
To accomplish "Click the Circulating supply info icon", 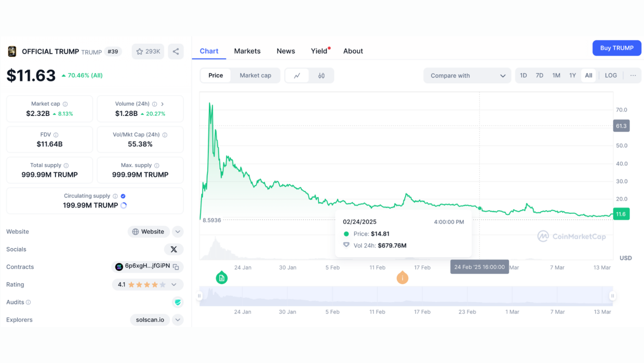I will pos(115,196).
